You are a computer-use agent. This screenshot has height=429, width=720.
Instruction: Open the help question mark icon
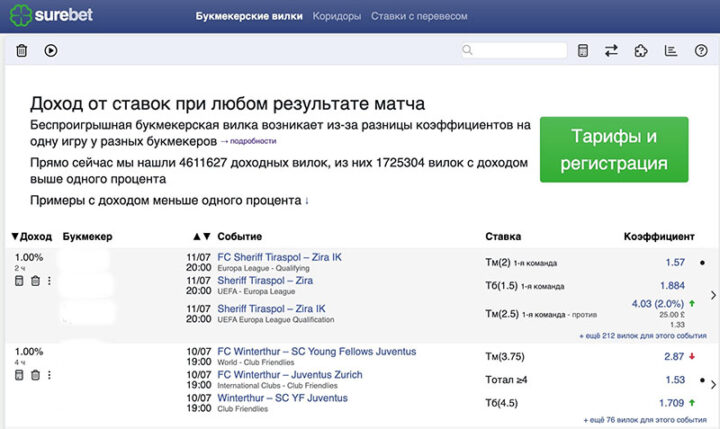click(x=700, y=50)
